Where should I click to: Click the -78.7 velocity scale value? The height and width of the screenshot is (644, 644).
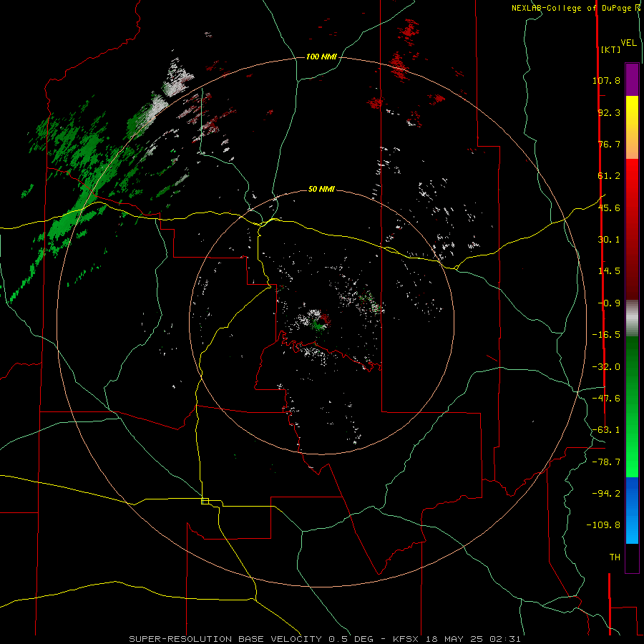(606, 462)
